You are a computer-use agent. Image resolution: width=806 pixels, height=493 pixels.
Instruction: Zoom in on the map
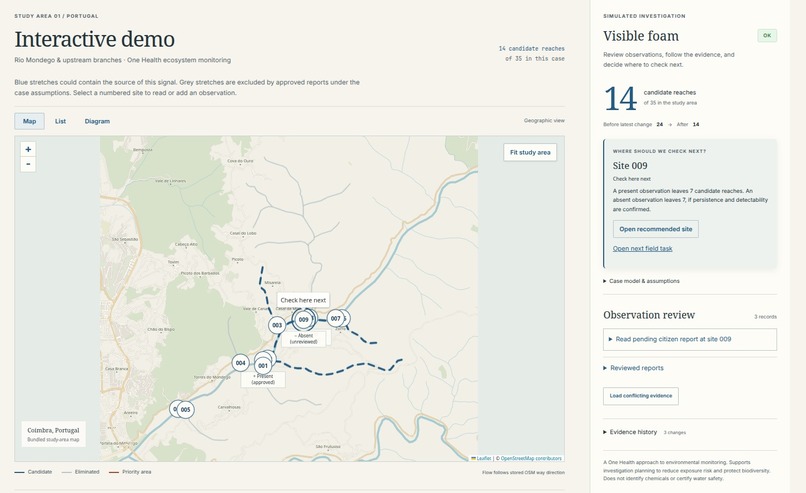coord(28,149)
